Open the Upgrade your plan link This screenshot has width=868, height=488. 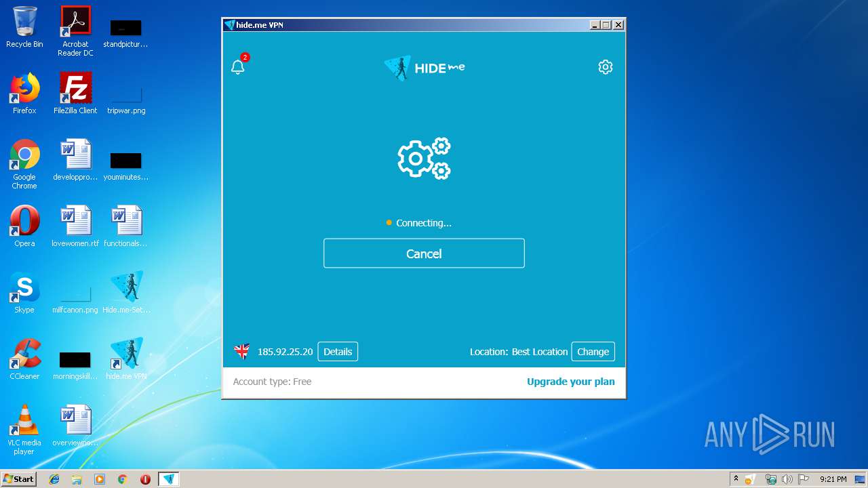[571, 382]
